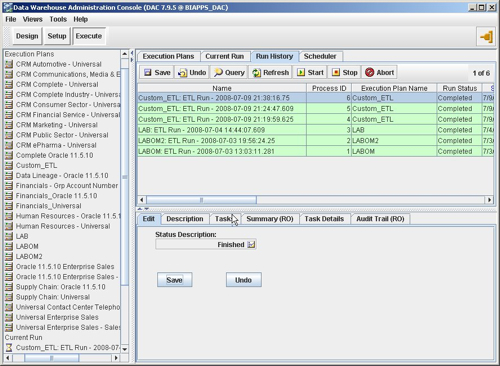Viewport: 500px width, 366px height.
Task: Sort by the Execution Plan Name column header
Action: [x=394, y=88]
